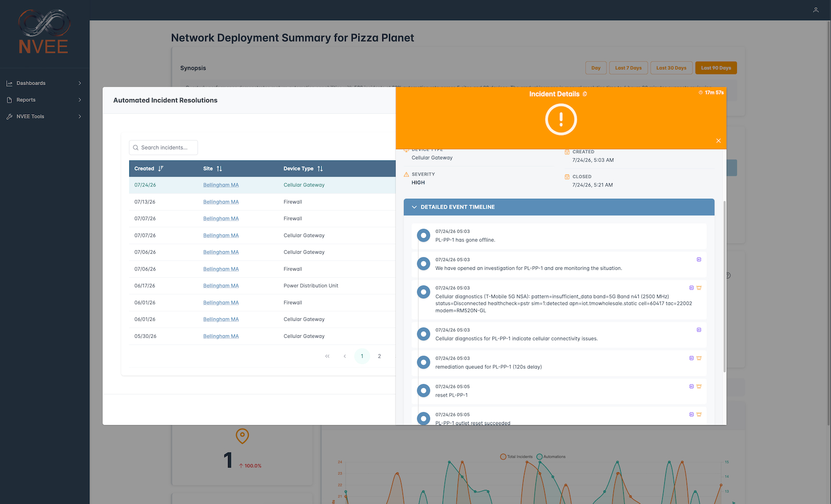Viewport: 831px width, 504px height.
Task: Click the severity warning triangle icon
Action: coord(407,174)
